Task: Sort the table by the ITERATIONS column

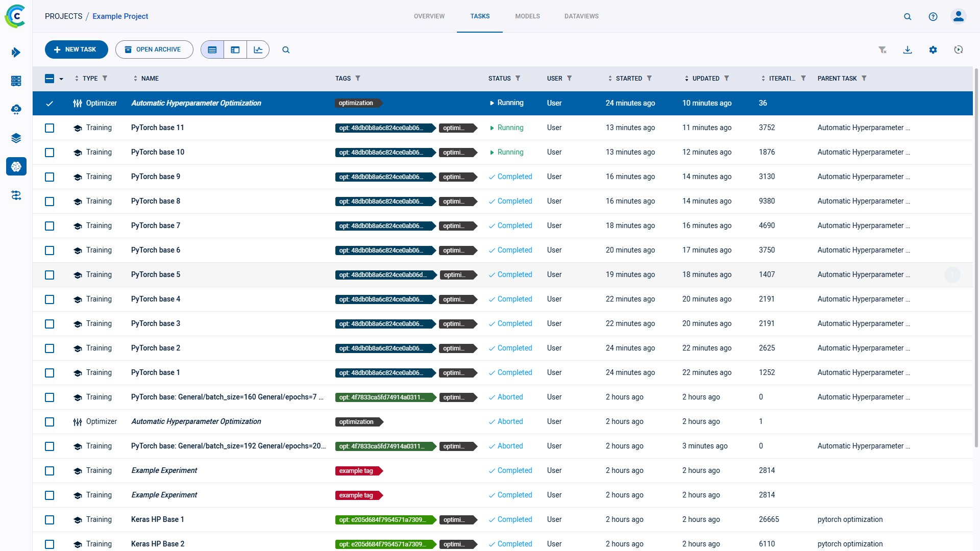Action: [x=763, y=79]
